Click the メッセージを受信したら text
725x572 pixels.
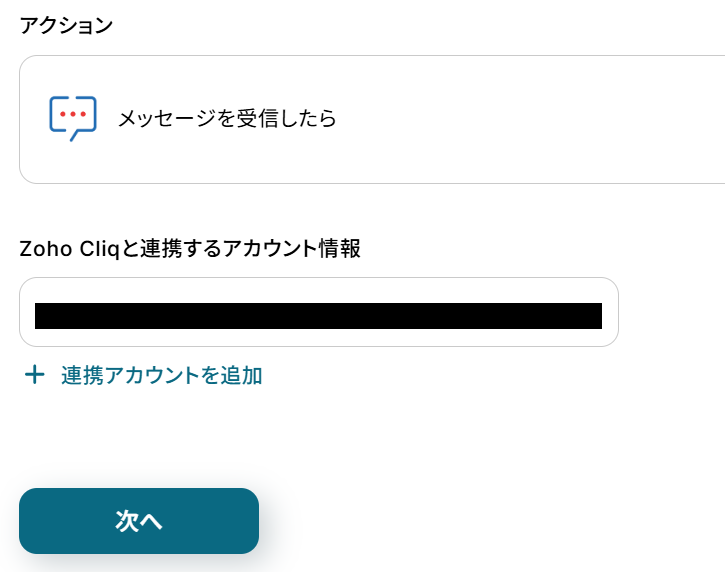(227, 119)
